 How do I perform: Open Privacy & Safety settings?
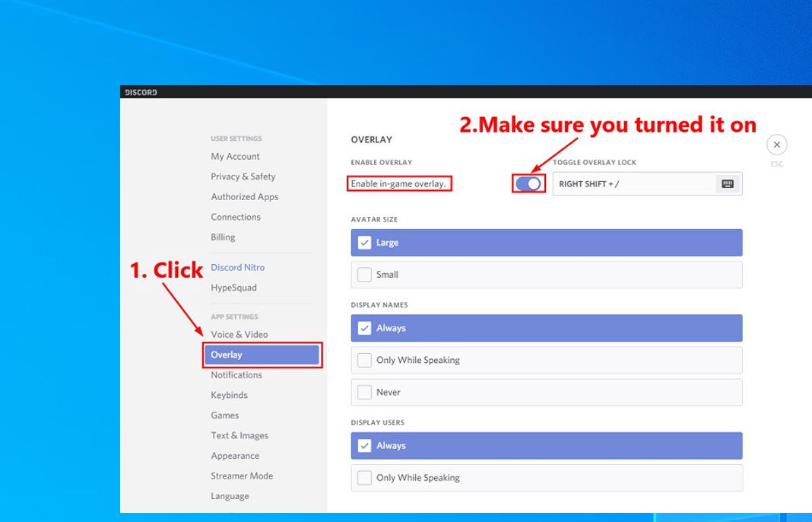coord(243,177)
